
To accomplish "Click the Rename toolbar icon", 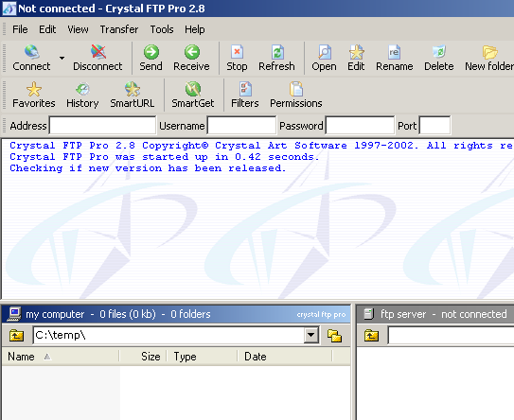I will 394,52.
